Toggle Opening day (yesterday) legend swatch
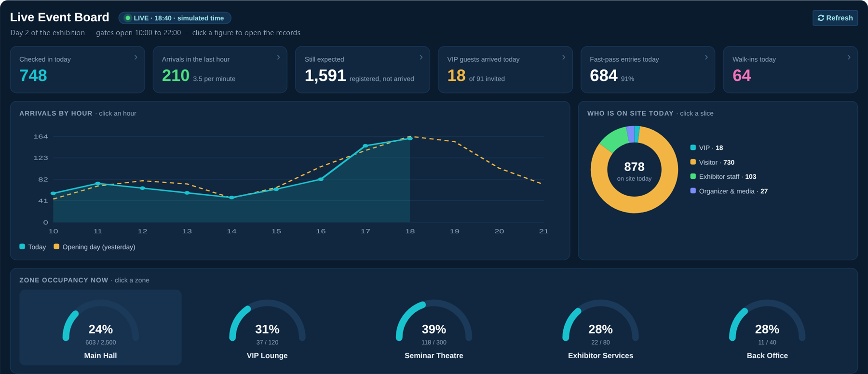The width and height of the screenshot is (868, 374). pos(56,247)
